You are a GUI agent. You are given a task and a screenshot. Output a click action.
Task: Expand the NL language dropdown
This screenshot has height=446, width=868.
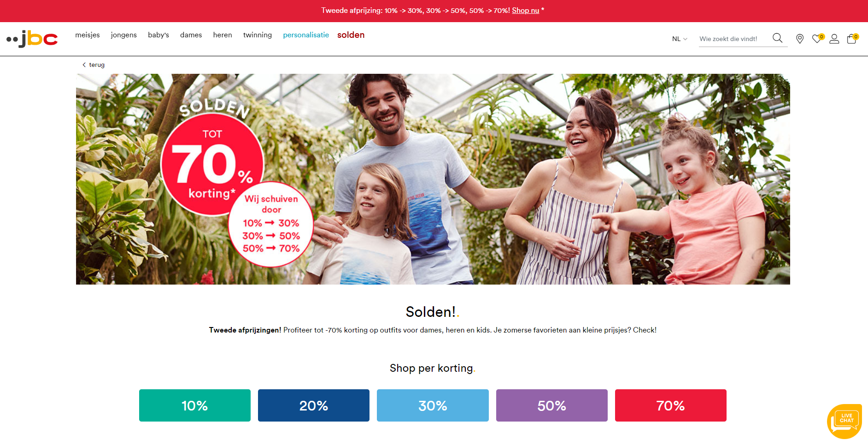pos(680,39)
